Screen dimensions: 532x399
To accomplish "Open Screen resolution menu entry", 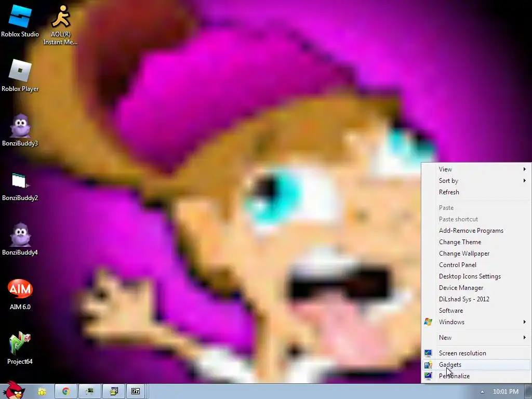I will [x=476, y=353].
